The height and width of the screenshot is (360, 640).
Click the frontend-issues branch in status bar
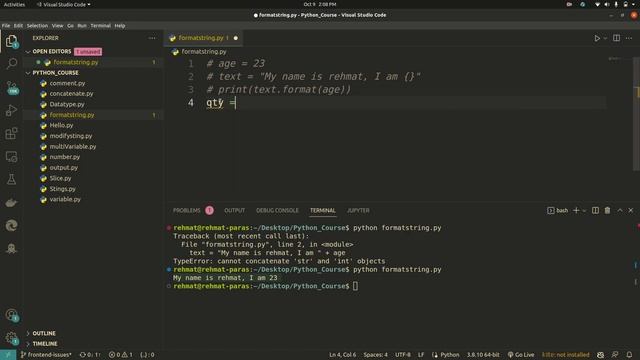click(x=46, y=355)
